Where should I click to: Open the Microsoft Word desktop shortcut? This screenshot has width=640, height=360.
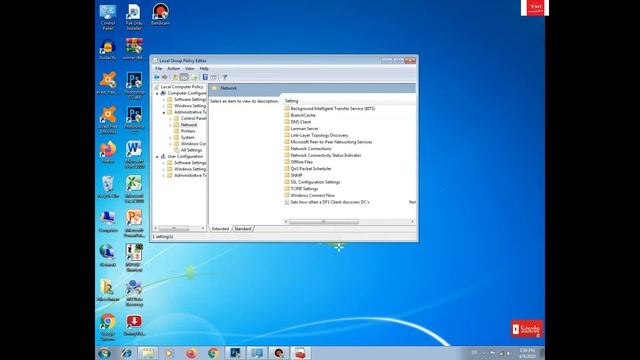coord(134,155)
